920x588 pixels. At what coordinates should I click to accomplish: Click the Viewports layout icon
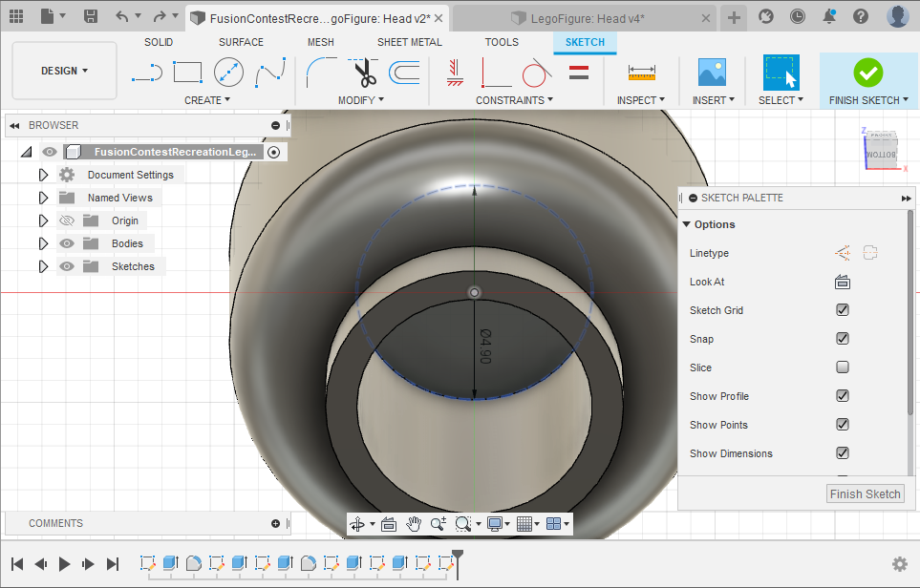[553, 523]
